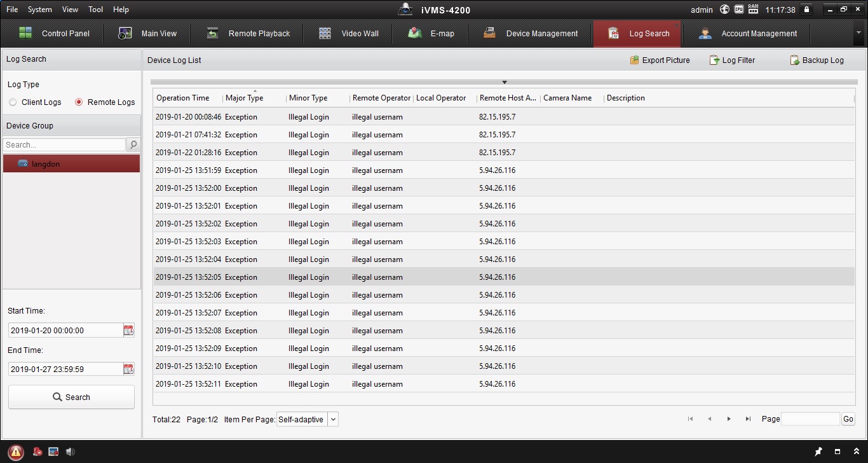This screenshot has height=463, width=868.
Task: Select the Client Logs radio button
Action: pos(13,102)
